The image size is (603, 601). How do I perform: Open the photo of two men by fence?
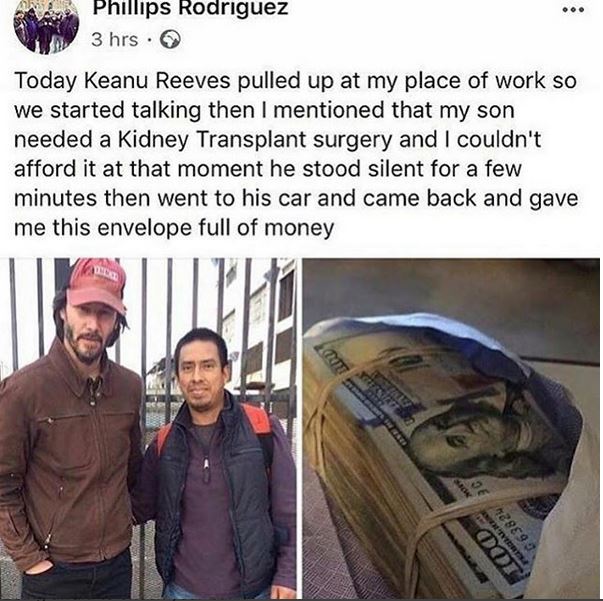pyautogui.click(x=148, y=429)
